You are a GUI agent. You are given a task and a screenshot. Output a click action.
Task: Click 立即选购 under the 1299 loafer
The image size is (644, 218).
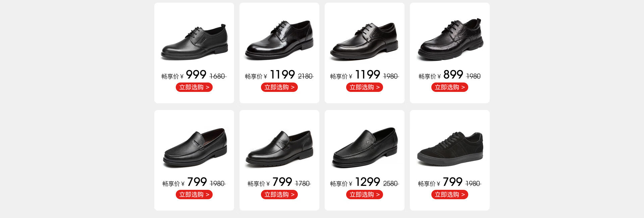click(x=365, y=195)
